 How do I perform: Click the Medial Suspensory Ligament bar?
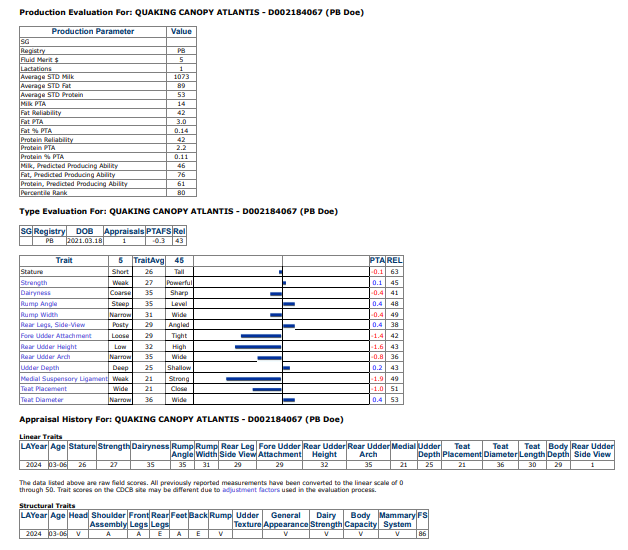(254, 379)
